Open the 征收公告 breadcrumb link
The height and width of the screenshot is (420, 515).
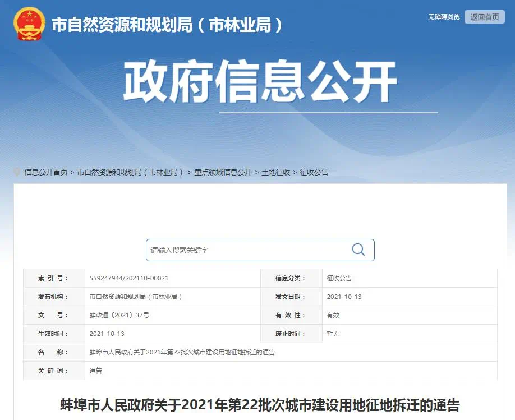coord(314,172)
